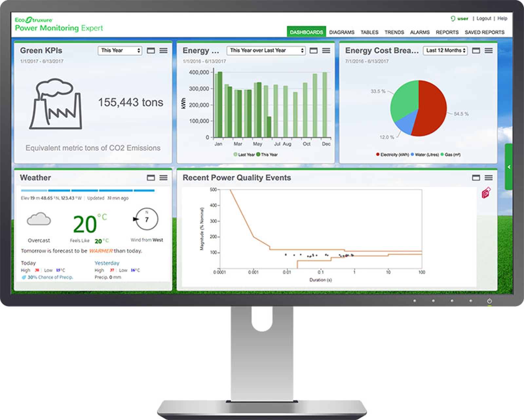Open the This Year over Last Year dropdown
This screenshot has width=524, height=420.
(x=266, y=50)
